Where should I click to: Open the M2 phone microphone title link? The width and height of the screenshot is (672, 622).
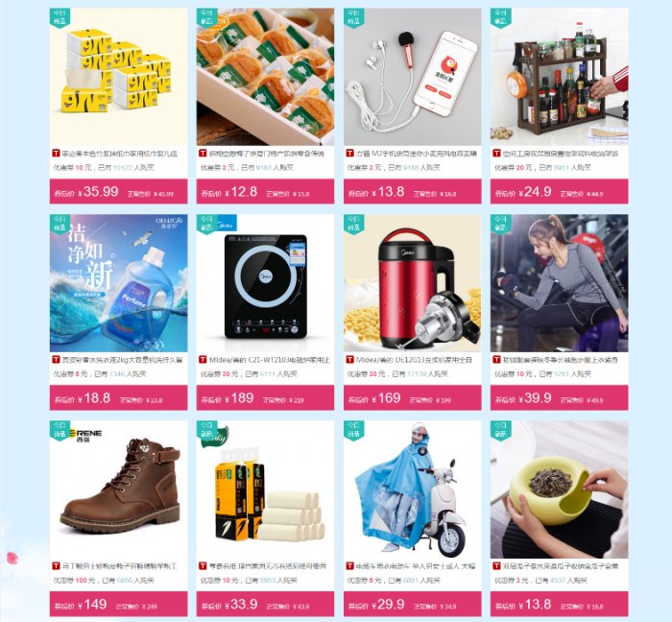(x=416, y=154)
